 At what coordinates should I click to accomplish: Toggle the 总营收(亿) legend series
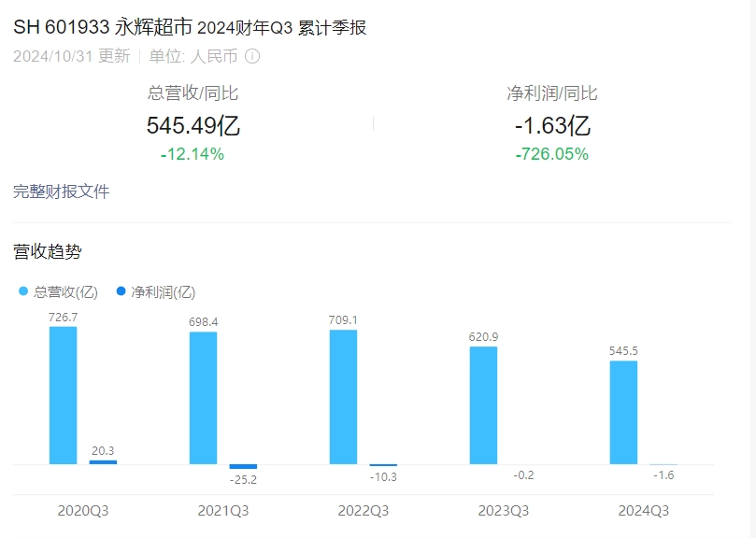pyautogui.click(x=58, y=291)
